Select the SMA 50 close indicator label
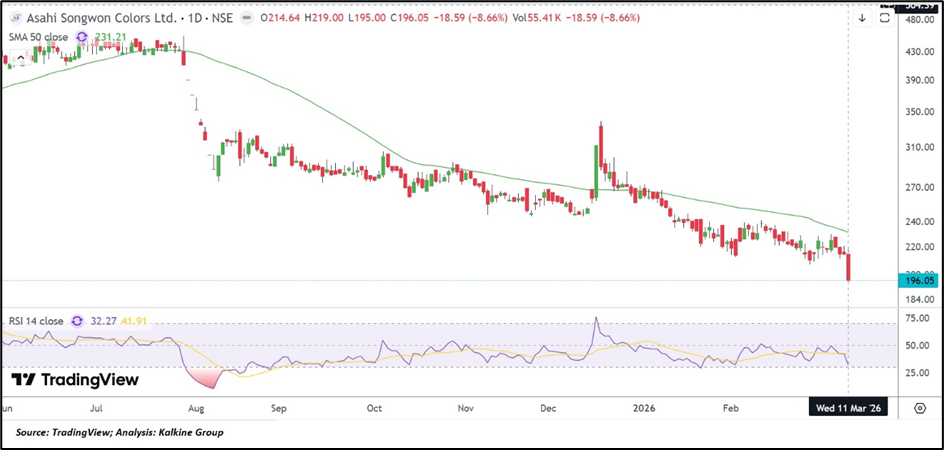944x450 pixels. (x=37, y=37)
